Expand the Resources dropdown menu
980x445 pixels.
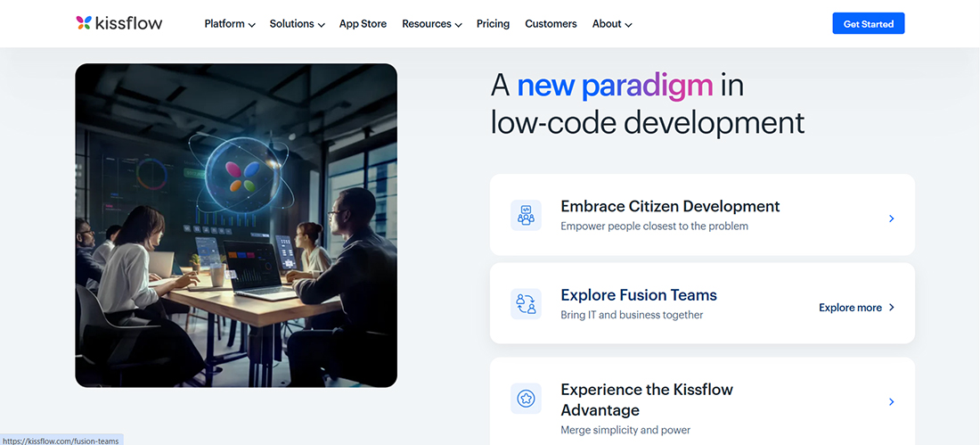(432, 24)
